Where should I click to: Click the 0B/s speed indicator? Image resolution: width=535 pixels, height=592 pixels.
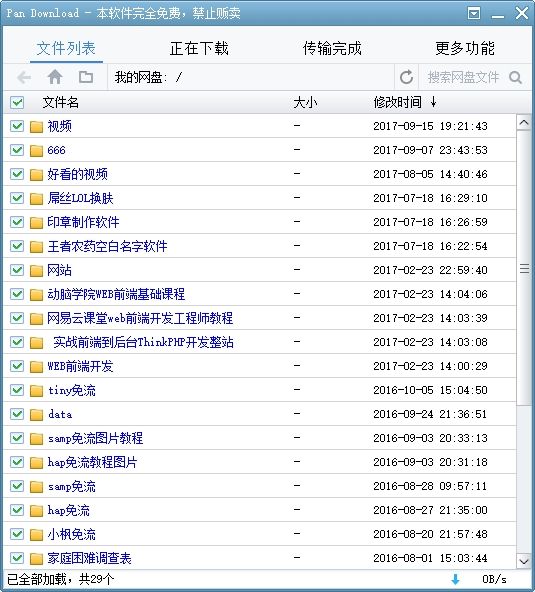[x=494, y=579]
